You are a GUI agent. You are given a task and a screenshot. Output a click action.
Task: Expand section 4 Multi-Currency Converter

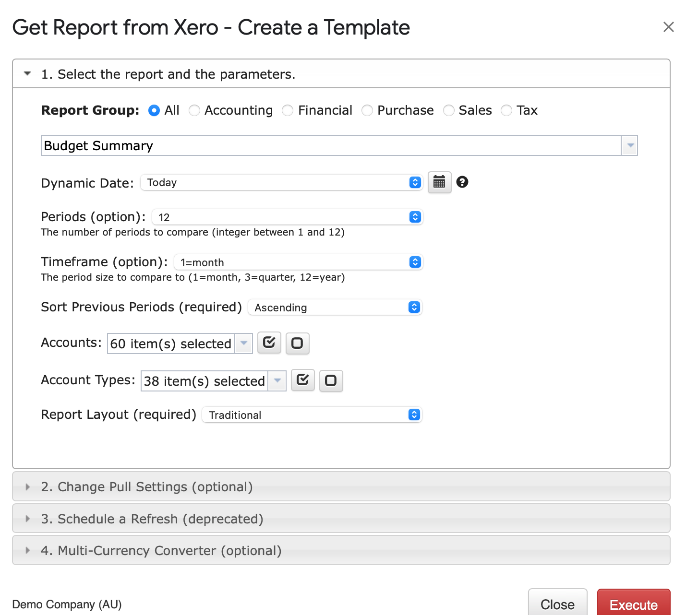(x=341, y=550)
